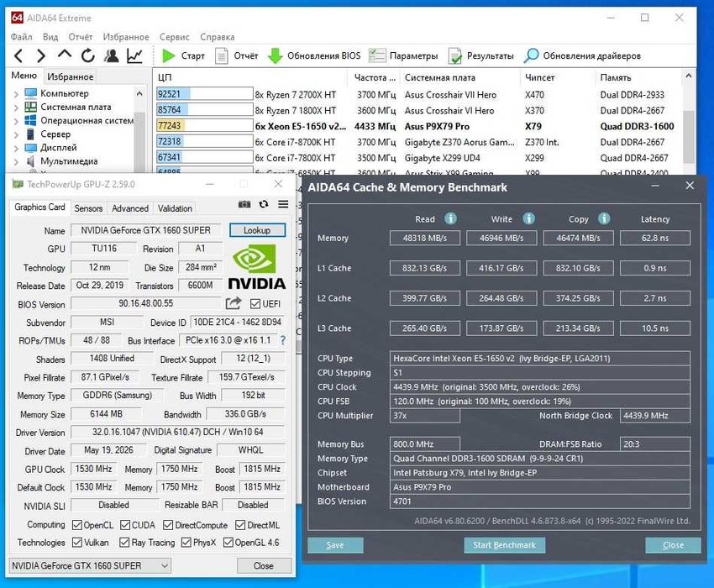Image resolution: width=714 pixels, height=588 pixels.
Task: Toggle the OpenCL checkbox
Action: coord(77,525)
